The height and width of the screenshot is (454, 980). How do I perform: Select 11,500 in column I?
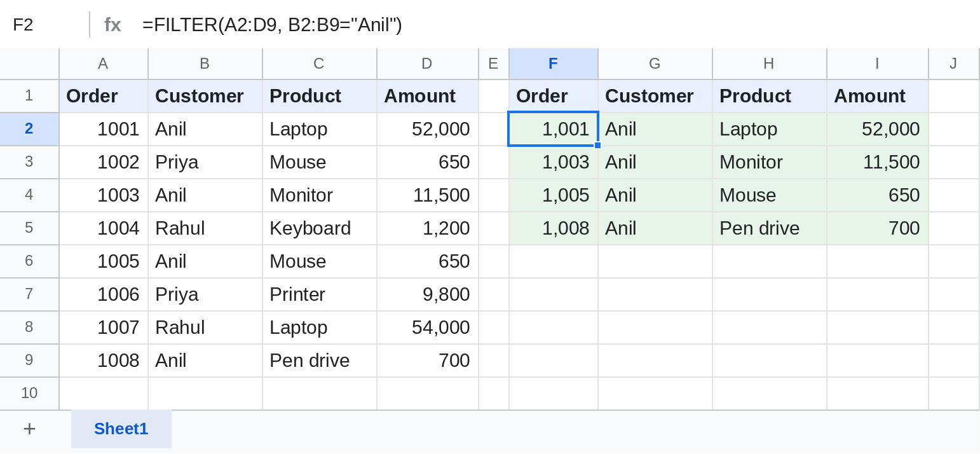click(878, 162)
